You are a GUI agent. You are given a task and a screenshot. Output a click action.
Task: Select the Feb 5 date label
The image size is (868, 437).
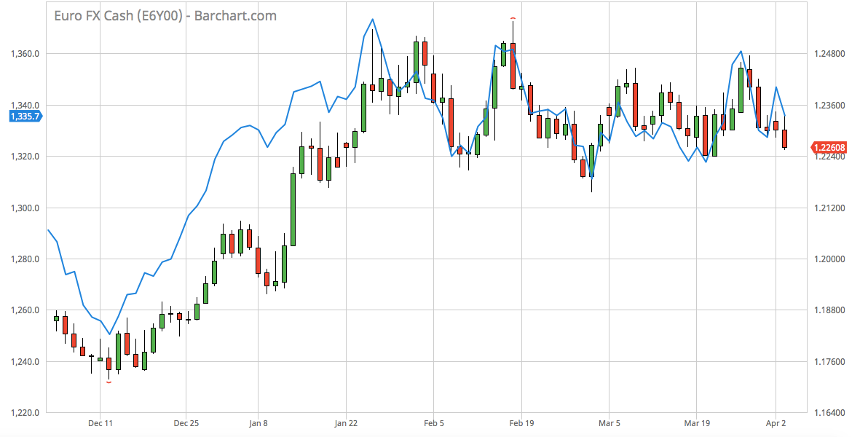[x=434, y=422]
